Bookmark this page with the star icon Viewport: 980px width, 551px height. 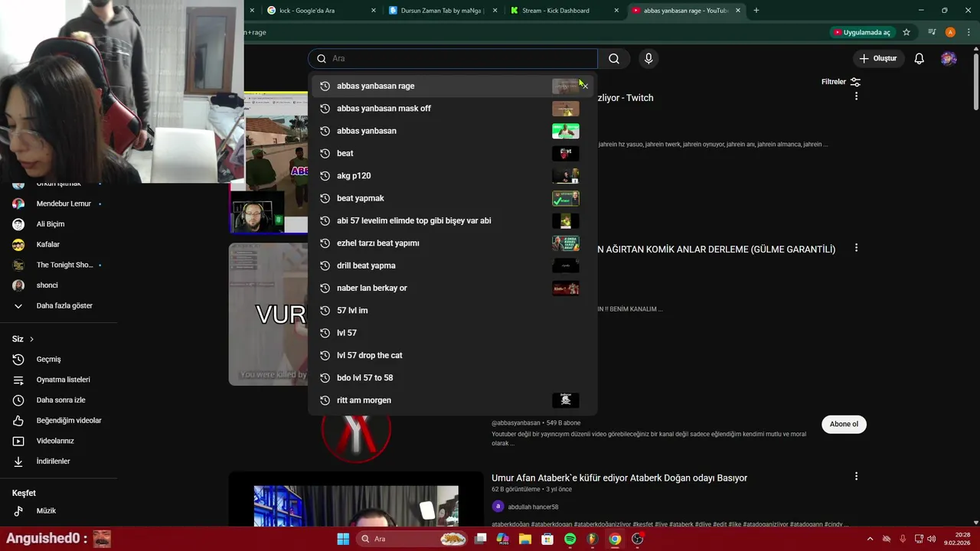[906, 32]
